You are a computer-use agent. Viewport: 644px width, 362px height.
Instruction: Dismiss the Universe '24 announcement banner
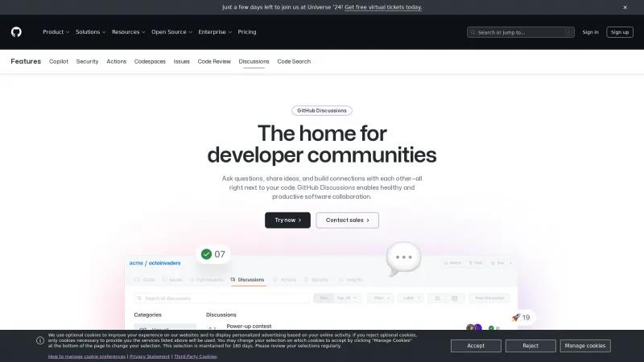[625, 7]
